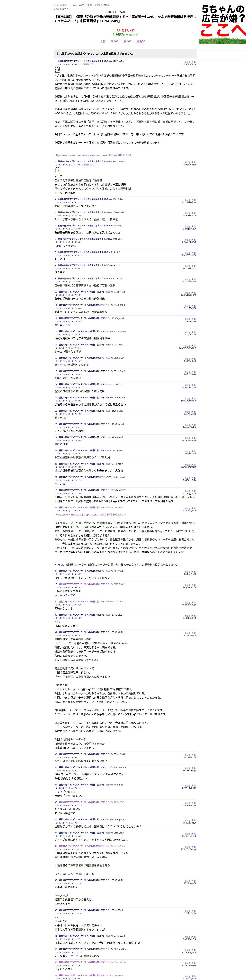Click 大砲 on post 26

(x=193, y=508)
